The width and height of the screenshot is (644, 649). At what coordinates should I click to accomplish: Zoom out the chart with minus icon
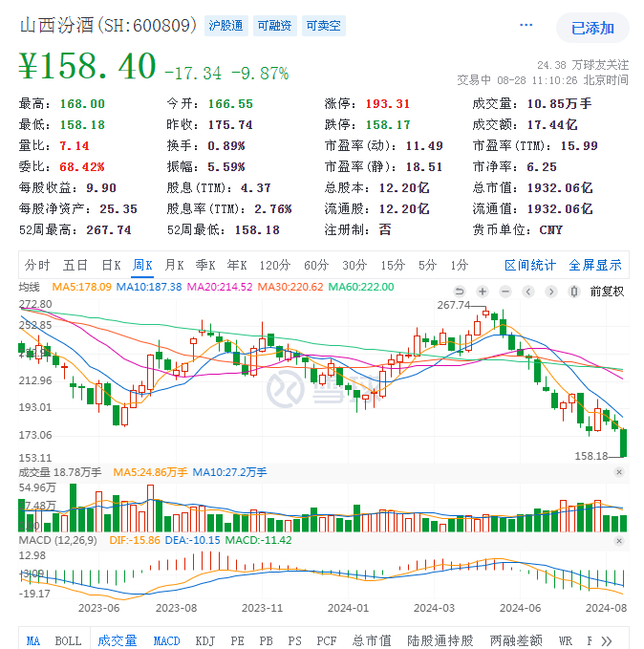505,292
